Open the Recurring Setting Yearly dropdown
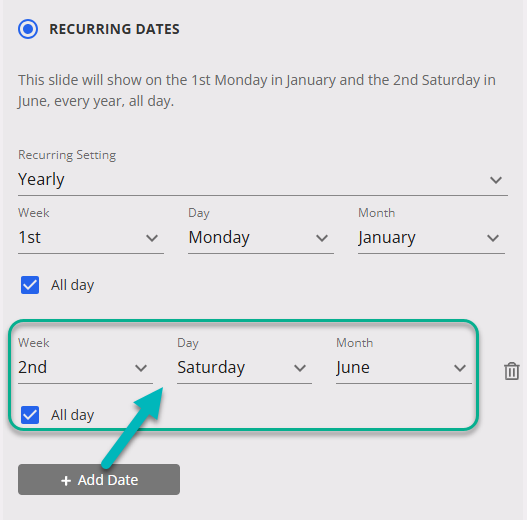This screenshot has width=527, height=520. tap(263, 180)
